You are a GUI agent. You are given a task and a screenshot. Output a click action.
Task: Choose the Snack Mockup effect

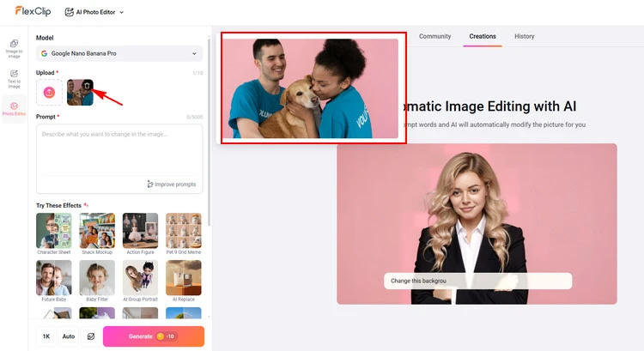[x=97, y=233]
